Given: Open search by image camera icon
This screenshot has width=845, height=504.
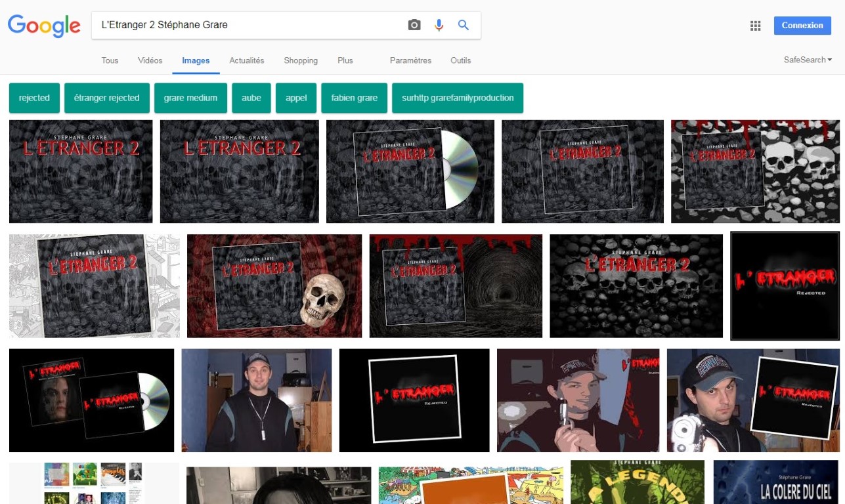Looking at the screenshot, I should point(414,25).
